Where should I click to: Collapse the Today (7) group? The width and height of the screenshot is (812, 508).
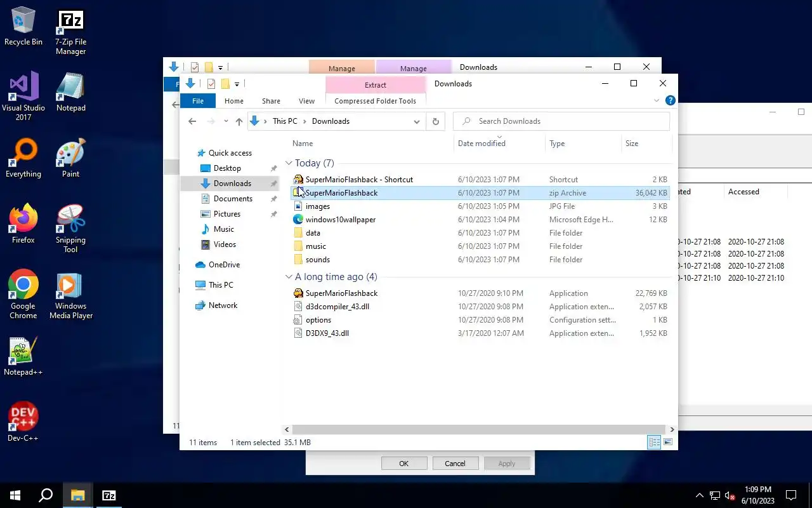coord(289,163)
